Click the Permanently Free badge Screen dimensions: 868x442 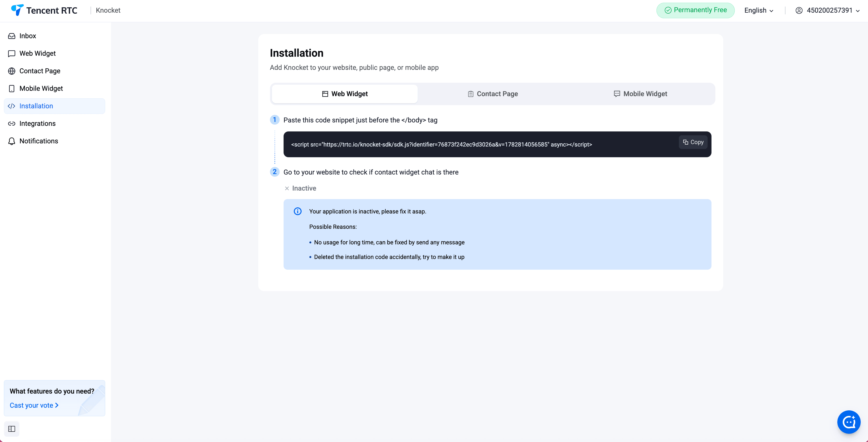click(x=695, y=10)
